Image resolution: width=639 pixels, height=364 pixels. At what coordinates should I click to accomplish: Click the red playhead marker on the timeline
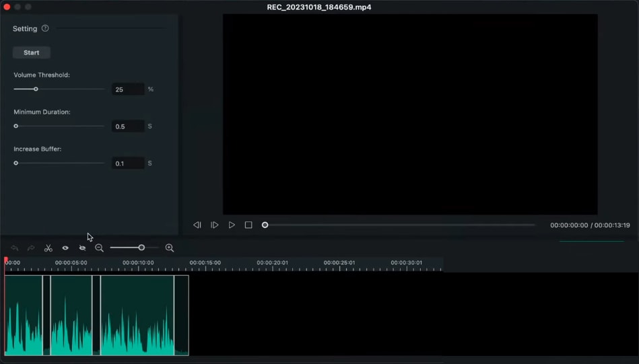coord(5,260)
